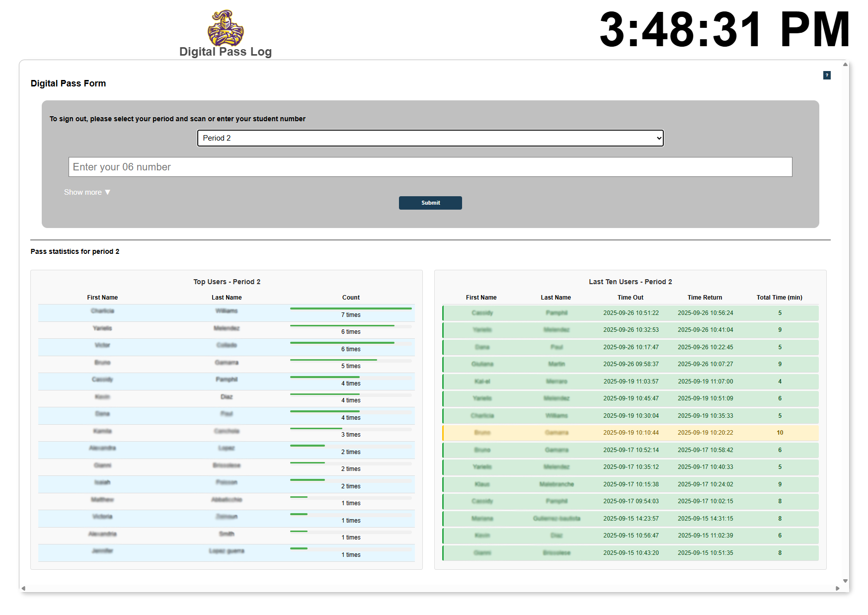The height and width of the screenshot is (615, 868).
Task: Select the Pass statistics for period 2 label
Action: tap(75, 251)
